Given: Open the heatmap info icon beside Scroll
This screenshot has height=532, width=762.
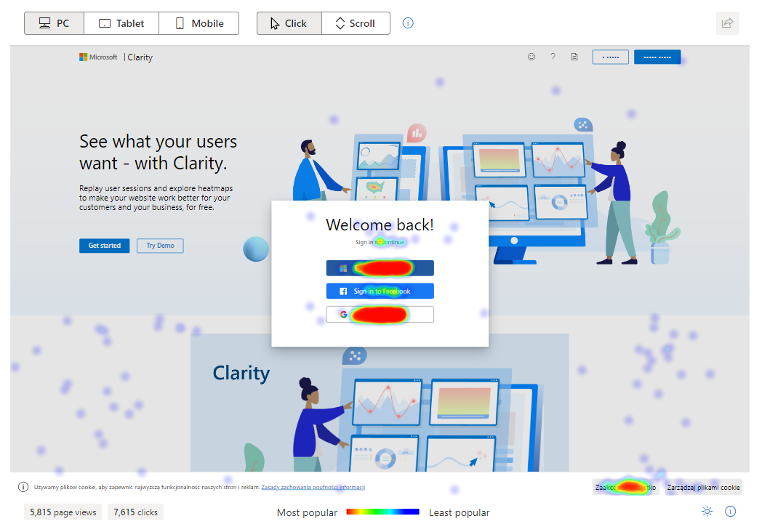Looking at the screenshot, I should tap(408, 23).
